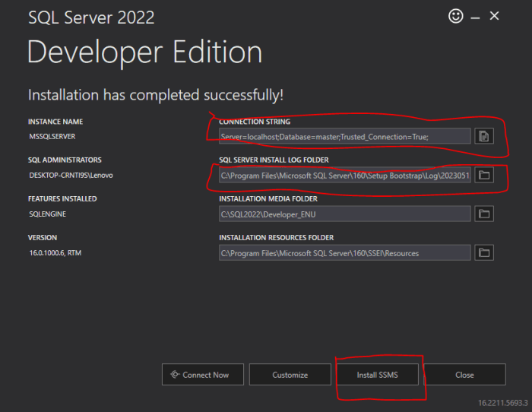
Task: Click the SQLENGINE features value
Action: click(47, 214)
